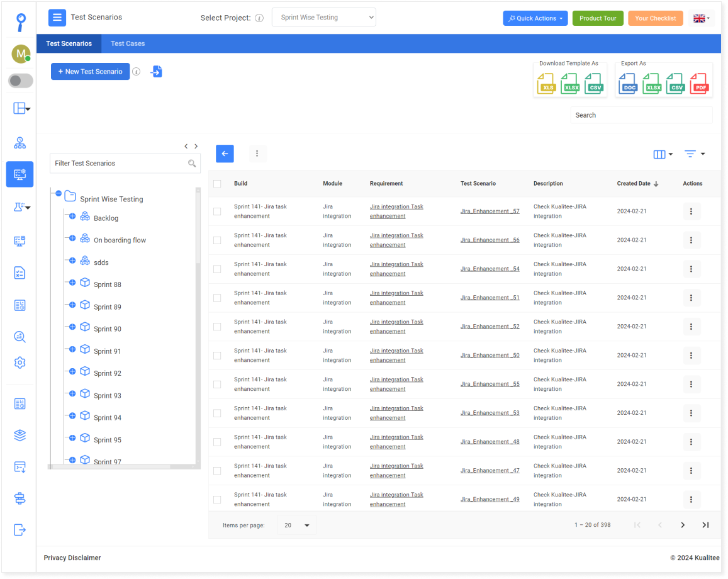Screen dimensions: 728x579
Task: Open the Dashboard panel from the sidebar
Action: (x=20, y=108)
